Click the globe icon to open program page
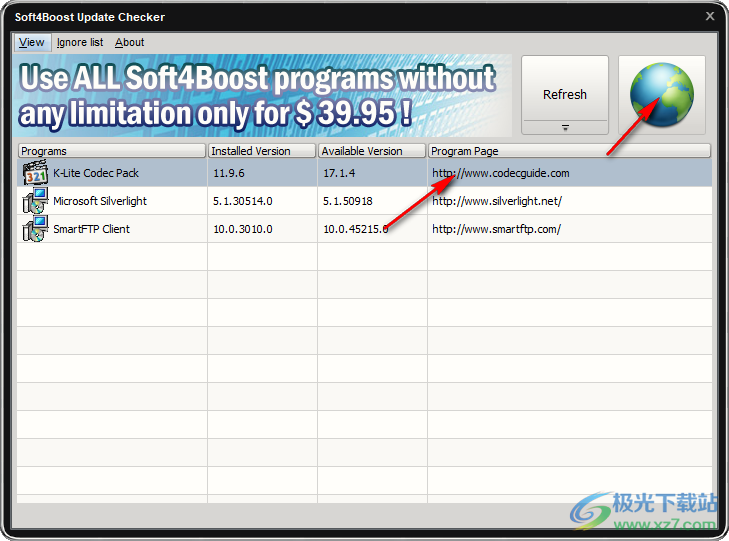The width and height of the screenshot is (729, 541). [x=662, y=95]
